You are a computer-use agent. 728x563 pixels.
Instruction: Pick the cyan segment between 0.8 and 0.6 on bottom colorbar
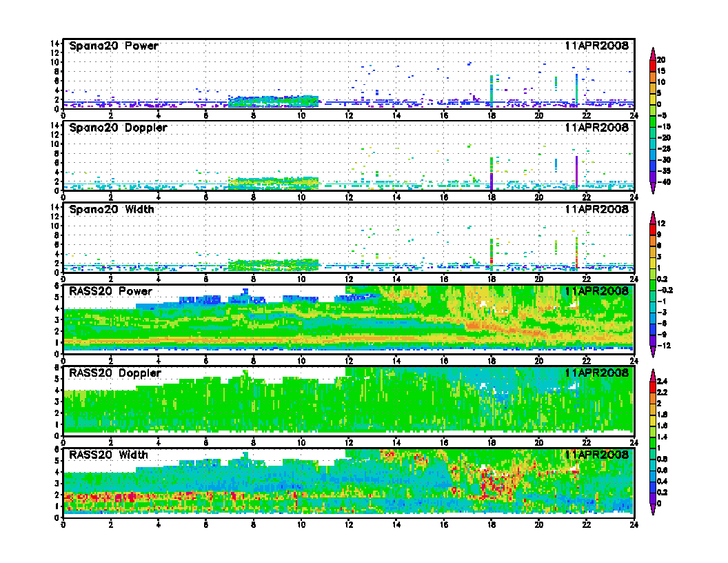pyautogui.click(x=653, y=464)
